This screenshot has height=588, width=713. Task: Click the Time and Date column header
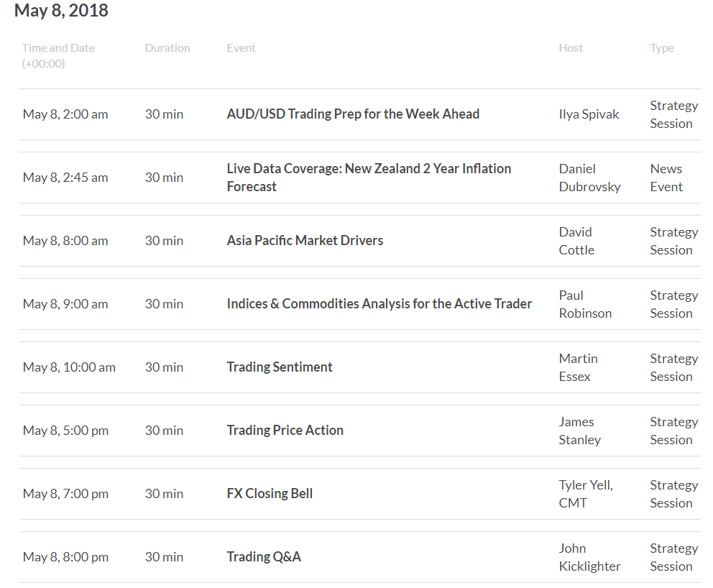coord(59,55)
